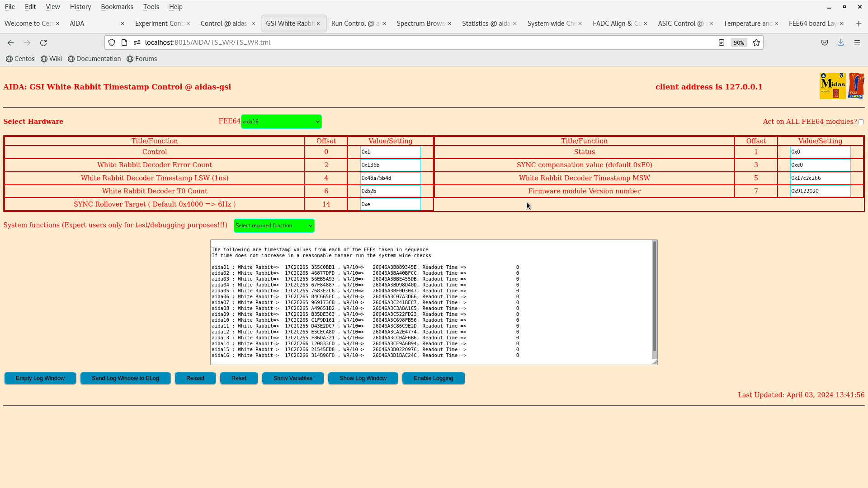Open the Firefox hamburger menu icon
Image resolution: width=868 pixels, height=488 pixels.
coord(857,42)
